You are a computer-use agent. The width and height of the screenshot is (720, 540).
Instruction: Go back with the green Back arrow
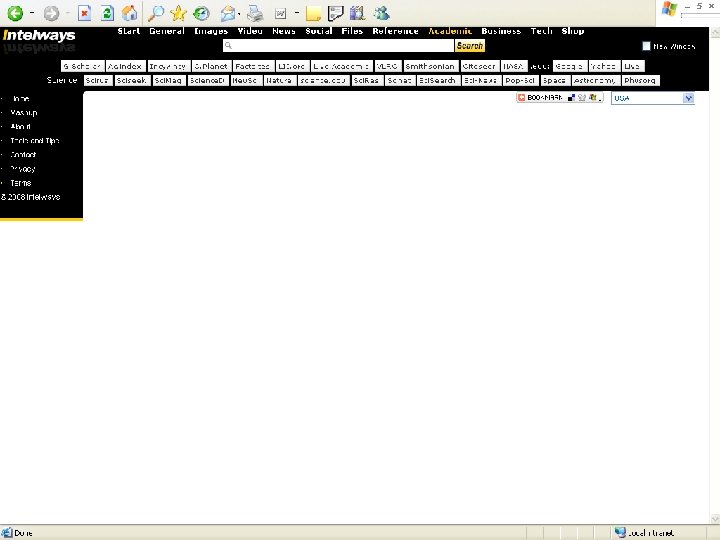click(x=15, y=13)
